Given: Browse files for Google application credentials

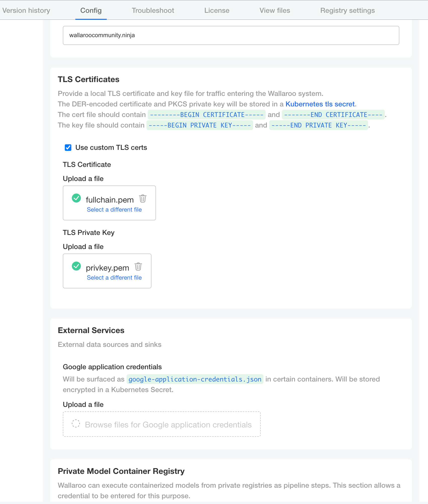Looking at the screenshot, I should pos(168,425).
